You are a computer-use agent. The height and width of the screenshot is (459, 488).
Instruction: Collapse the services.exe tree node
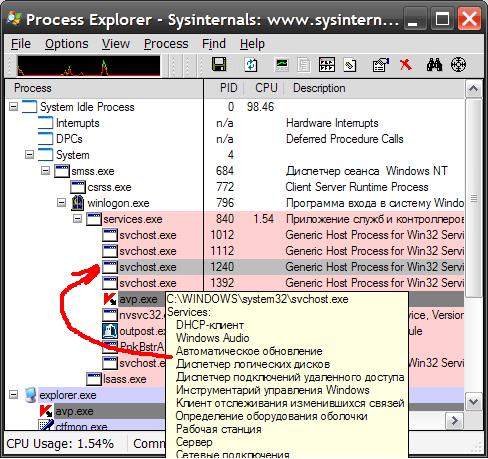click(77, 219)
